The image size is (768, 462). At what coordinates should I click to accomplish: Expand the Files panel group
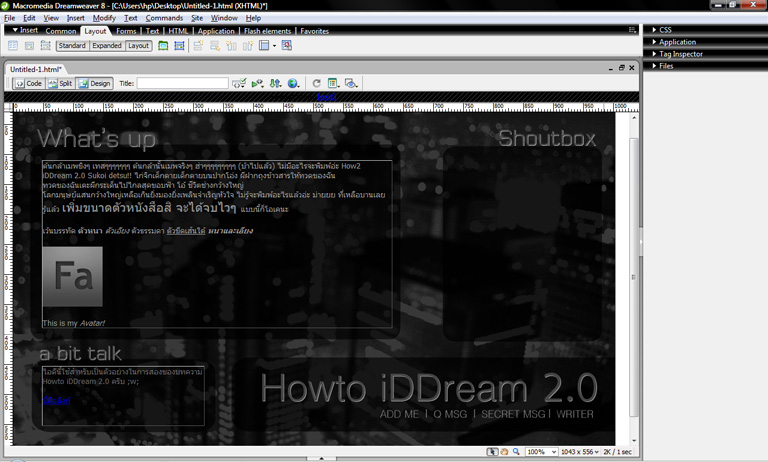click(x=666, y=66)
